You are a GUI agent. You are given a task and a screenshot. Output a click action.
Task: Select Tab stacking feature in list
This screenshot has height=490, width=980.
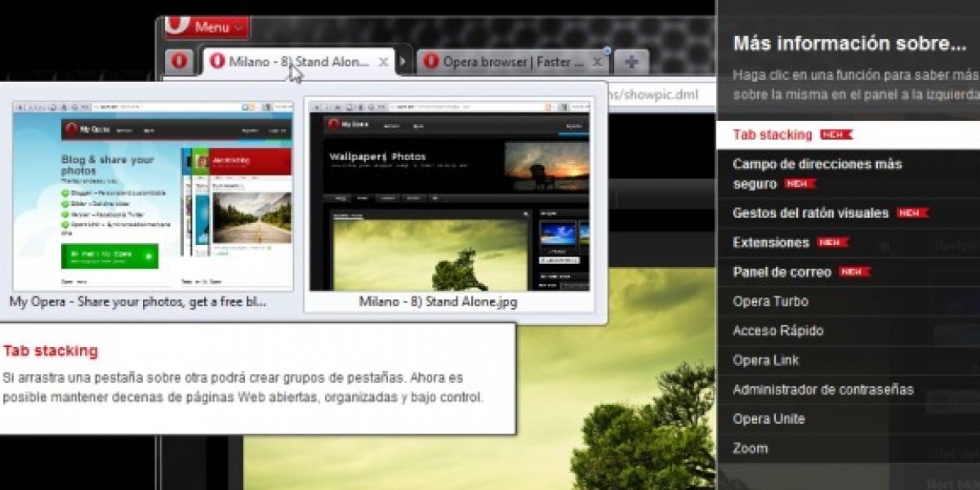848,135
